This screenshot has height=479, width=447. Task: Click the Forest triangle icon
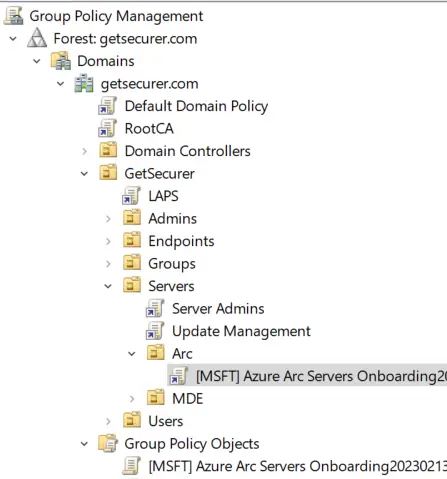coord(37,38)
